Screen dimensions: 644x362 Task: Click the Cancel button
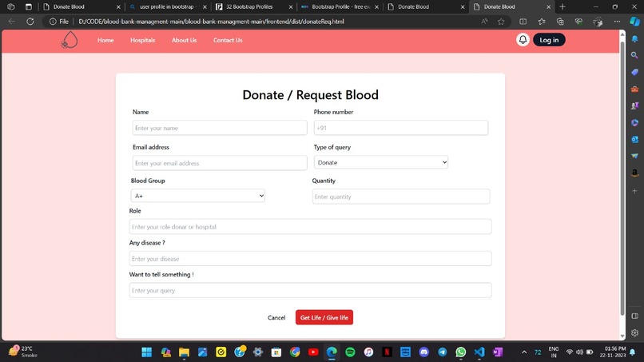point(276,317)
